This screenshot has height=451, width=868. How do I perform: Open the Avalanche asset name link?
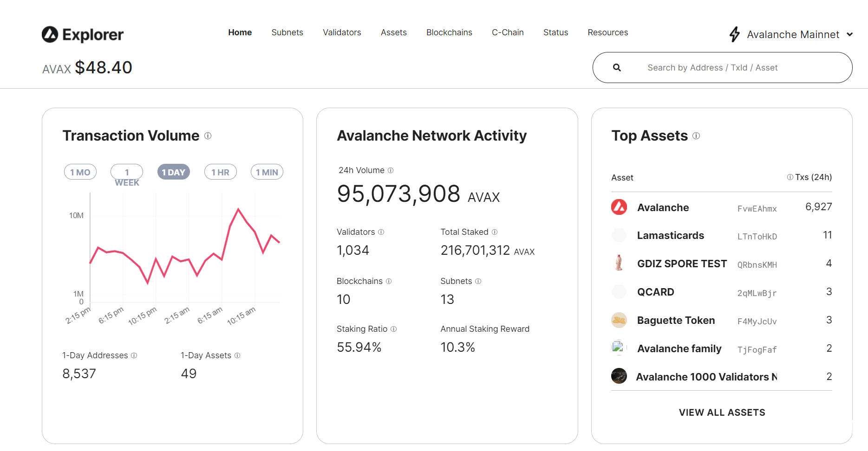[663, 207]
